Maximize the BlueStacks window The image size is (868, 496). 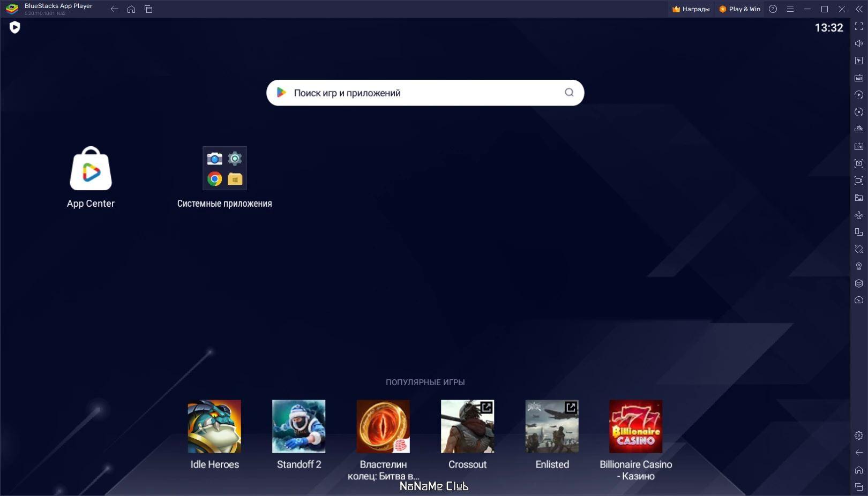pos(825,9)
